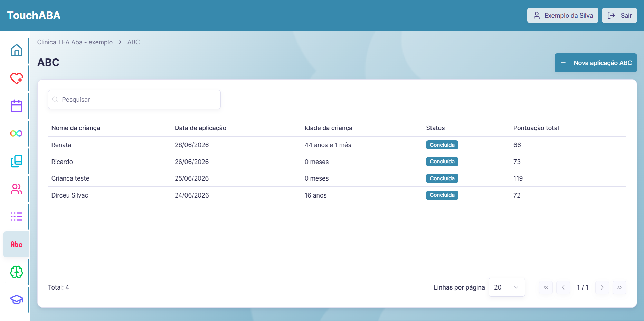Click the Total: 4 label

[x=58, y=287]
